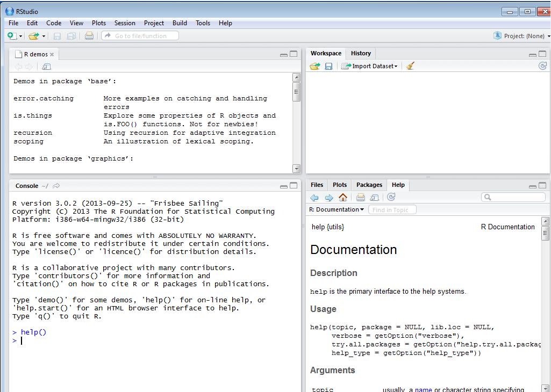The image size is (551, 392).
Task: Click the Help back arrow icon
Action: click(314, 198)
